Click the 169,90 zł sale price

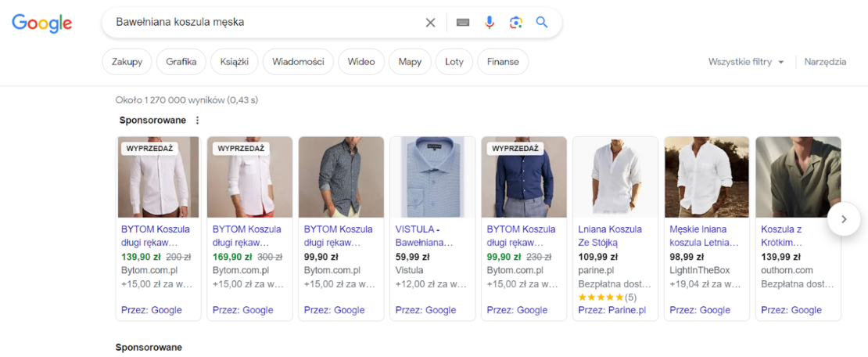pyautogui.click(x=232, y=257)
